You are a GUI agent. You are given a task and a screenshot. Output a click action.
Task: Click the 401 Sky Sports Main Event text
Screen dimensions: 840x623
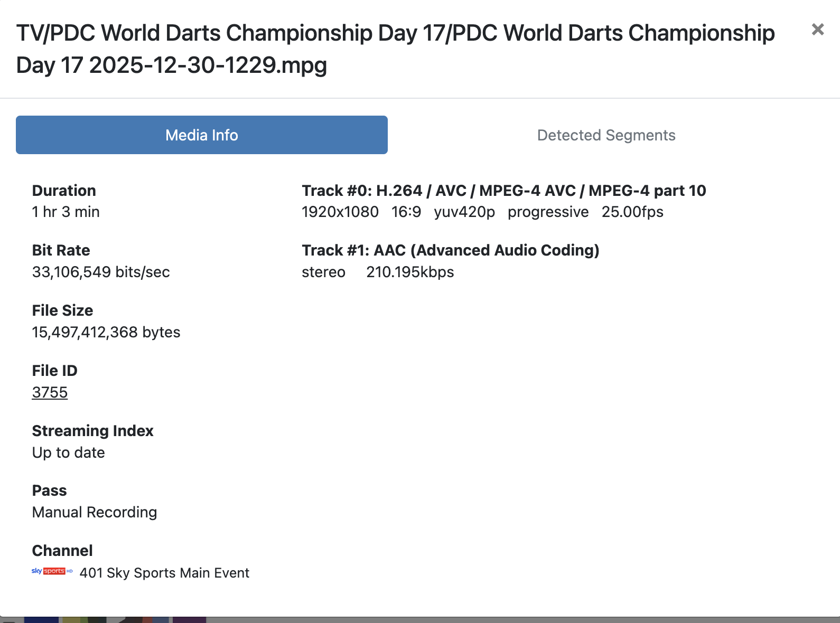pyautogui.click(x=164, y=573)
